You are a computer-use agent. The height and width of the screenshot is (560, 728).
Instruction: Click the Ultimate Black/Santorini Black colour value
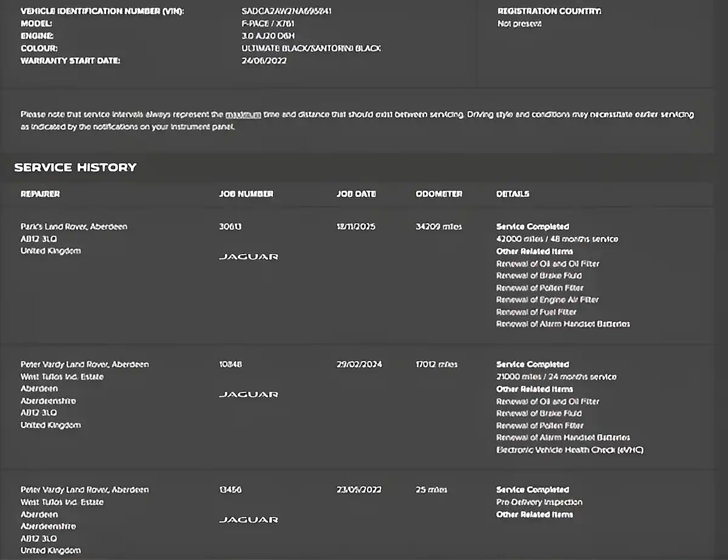click(311, 49)
